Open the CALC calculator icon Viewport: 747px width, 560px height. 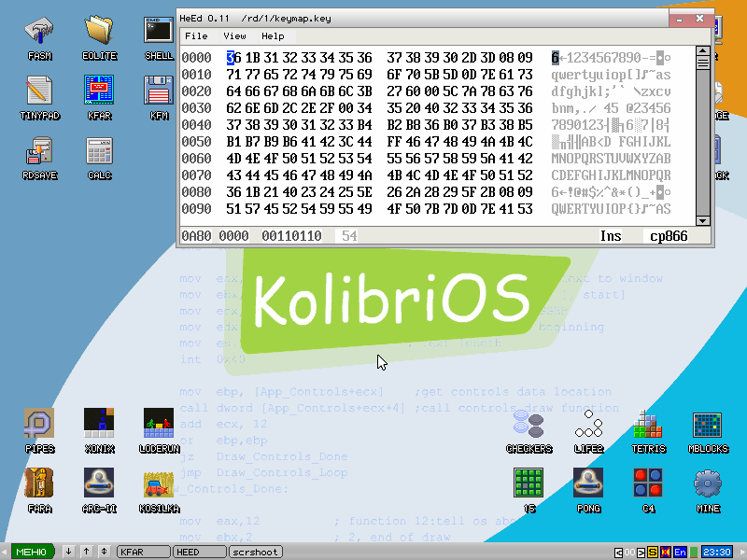pyautogui.click(x=98, y=149)
